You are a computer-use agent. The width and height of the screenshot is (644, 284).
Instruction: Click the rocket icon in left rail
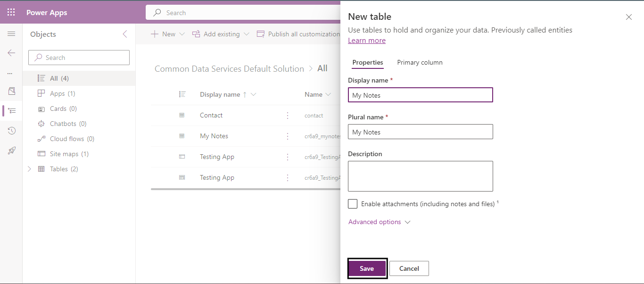coord(11,150)
